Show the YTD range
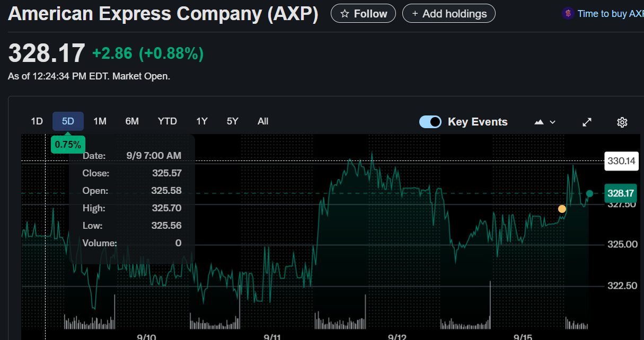Viewport: 644px width, 340px height. click(x=167, y=121)
